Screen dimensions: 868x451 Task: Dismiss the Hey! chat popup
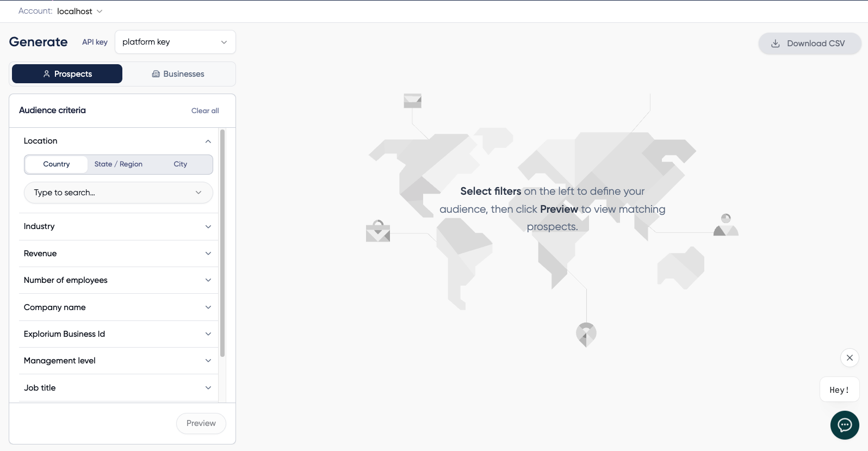point(850,357)
